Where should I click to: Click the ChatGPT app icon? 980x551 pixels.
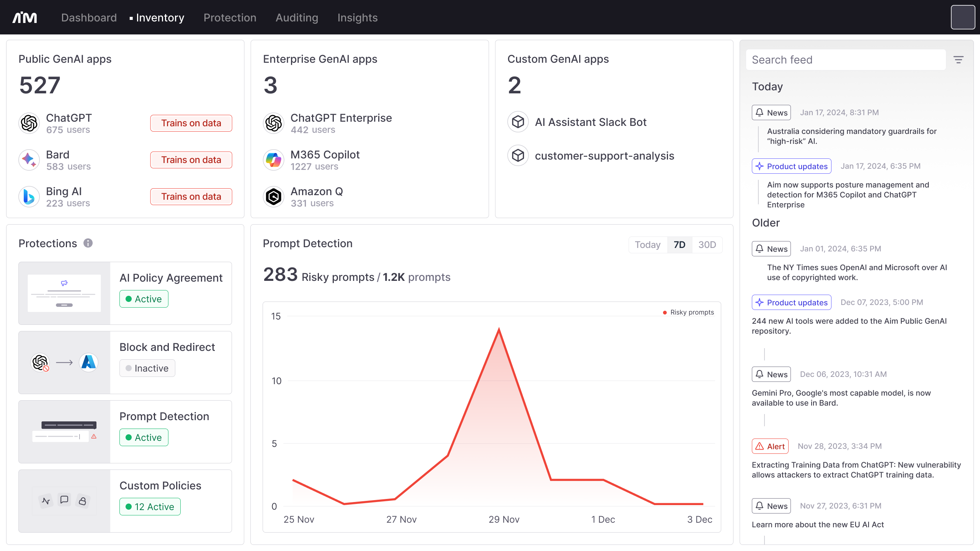(29, 123)
